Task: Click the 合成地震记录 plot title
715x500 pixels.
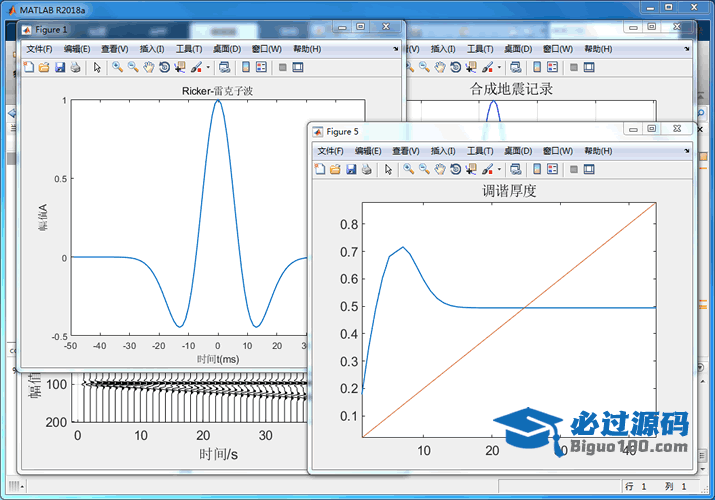Action: (x=511, y=89)
